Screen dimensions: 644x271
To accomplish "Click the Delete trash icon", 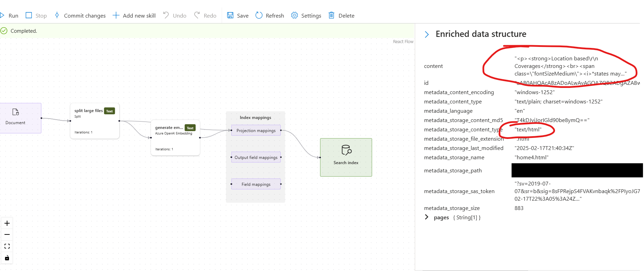I will 331,15.
